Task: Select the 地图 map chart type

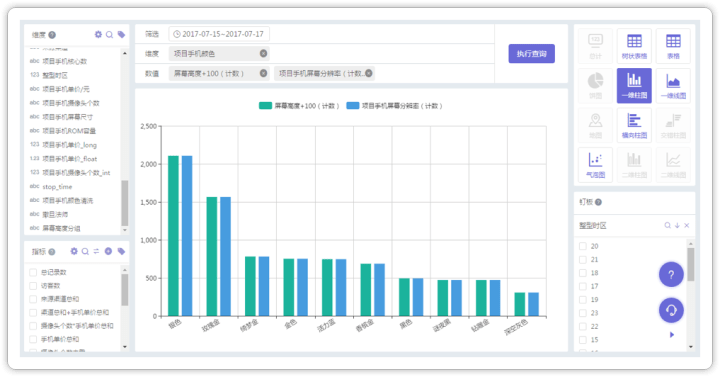Action: click(x=595, y=125)
